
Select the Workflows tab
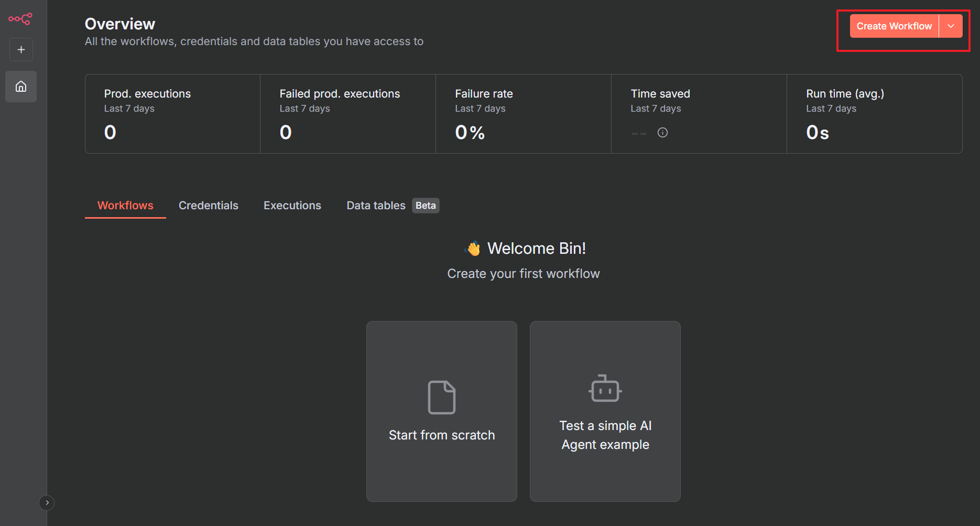tap(125, 206)
